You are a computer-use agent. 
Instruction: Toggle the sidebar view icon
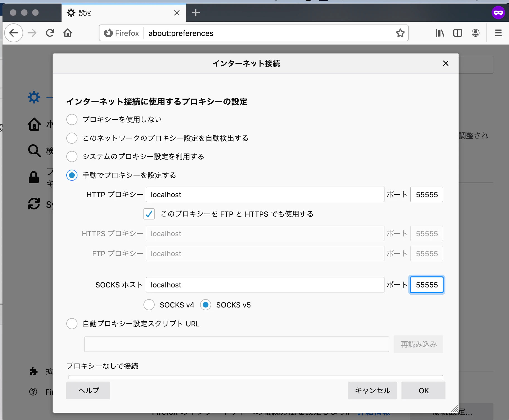pos(458,33)
